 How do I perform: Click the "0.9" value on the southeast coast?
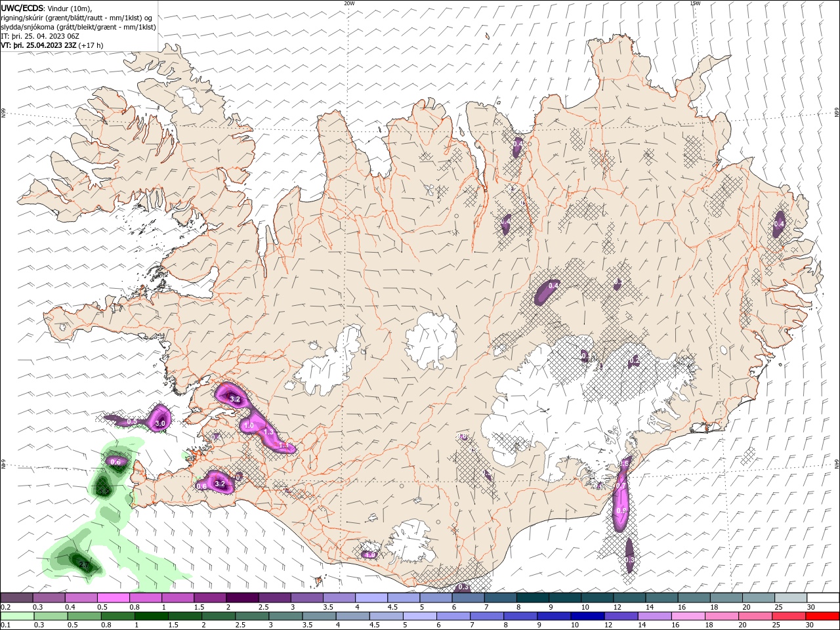point(622,511)
